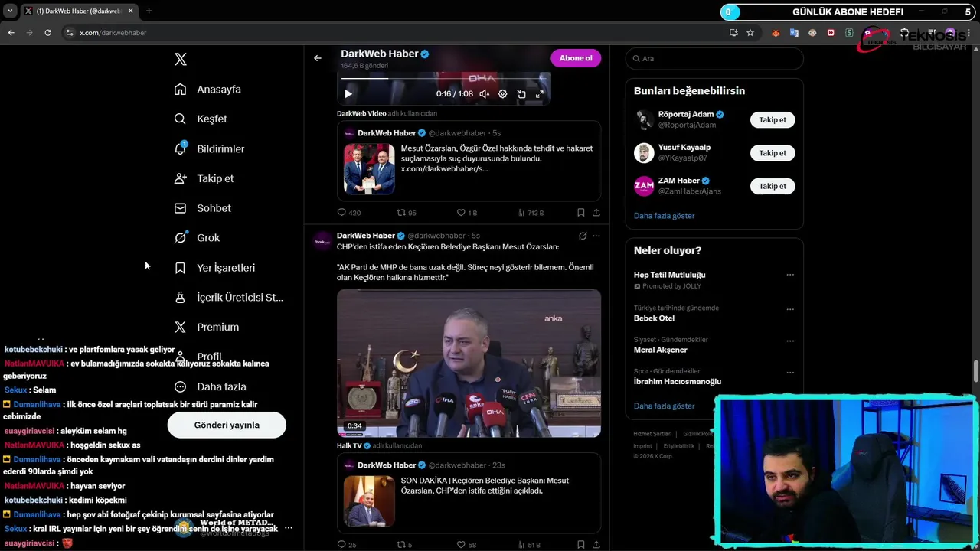Share the post with 713 B views
The width and height of the screenshot is (980, 551).
coord(596,212)
